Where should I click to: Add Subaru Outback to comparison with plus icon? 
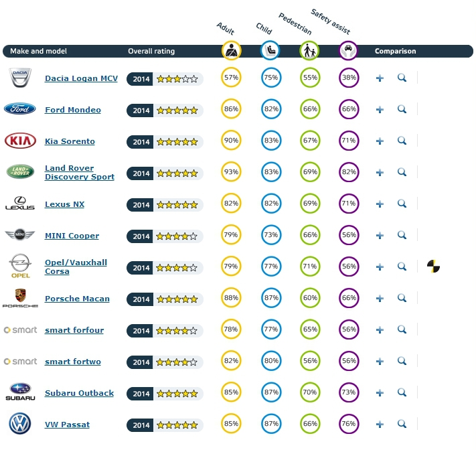point(380,393)
